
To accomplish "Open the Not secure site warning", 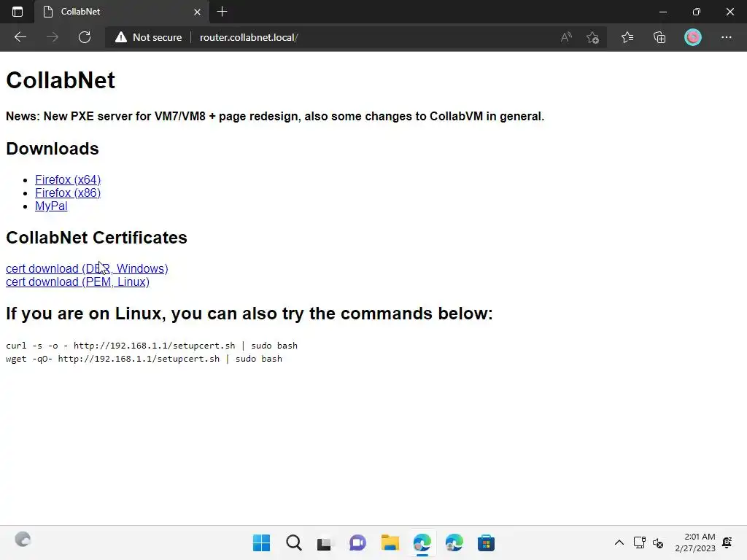I will [x=149, y=37].
